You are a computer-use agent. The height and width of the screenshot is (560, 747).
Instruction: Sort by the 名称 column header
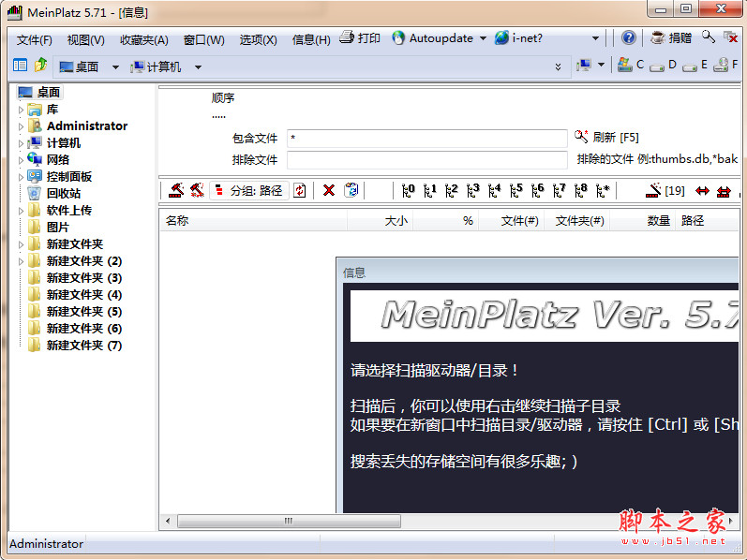pos(253,220)
